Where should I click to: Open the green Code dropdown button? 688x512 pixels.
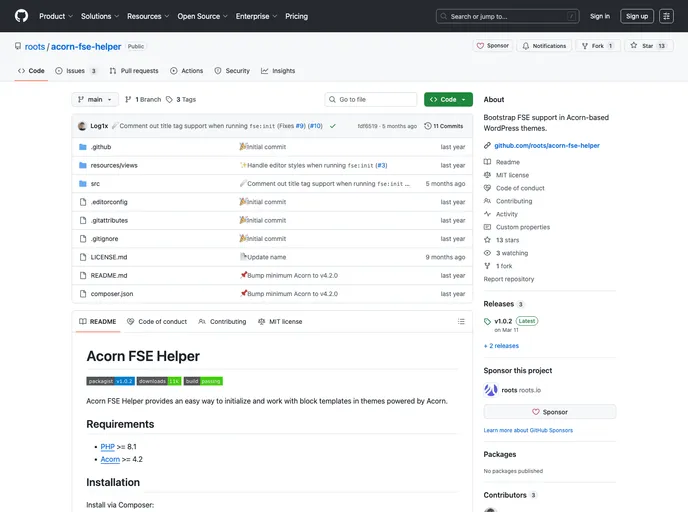(448, 100)
